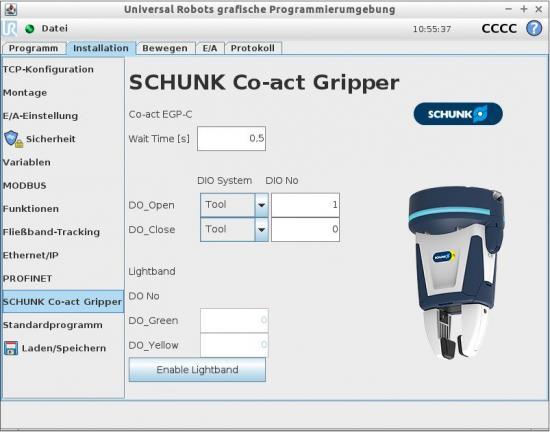Click the SCHUNK Co-act Gripper page heading
Image resolution: width=550 pixels, height=432 pixels.
264,83
